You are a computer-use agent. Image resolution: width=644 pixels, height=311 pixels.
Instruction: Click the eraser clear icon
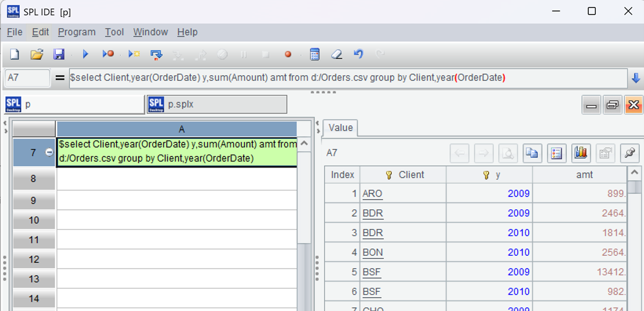tap(336, 54)
